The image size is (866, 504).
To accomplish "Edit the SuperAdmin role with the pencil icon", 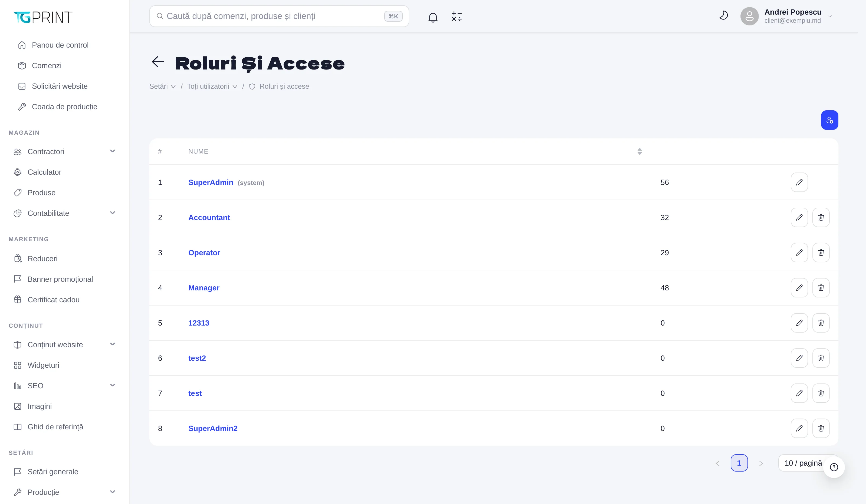I will (x=799, y=182).
